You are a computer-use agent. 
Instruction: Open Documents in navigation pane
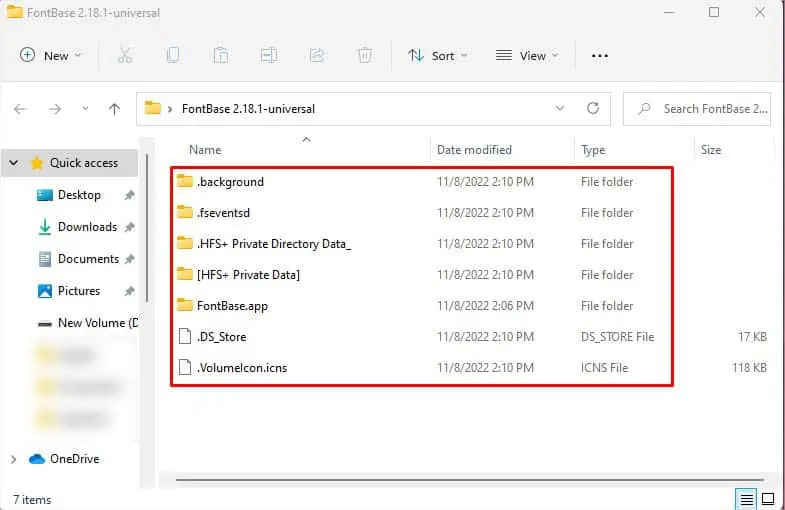(88, 259)
